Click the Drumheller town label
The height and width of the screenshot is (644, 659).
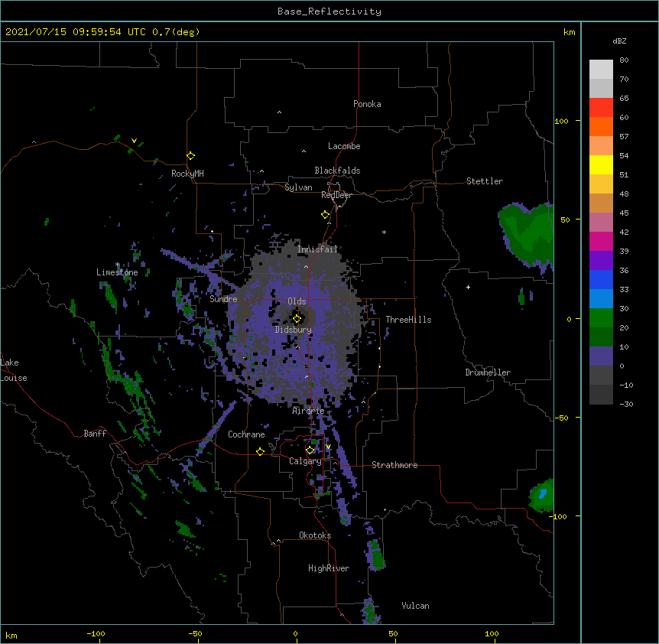tap(488, 372)
